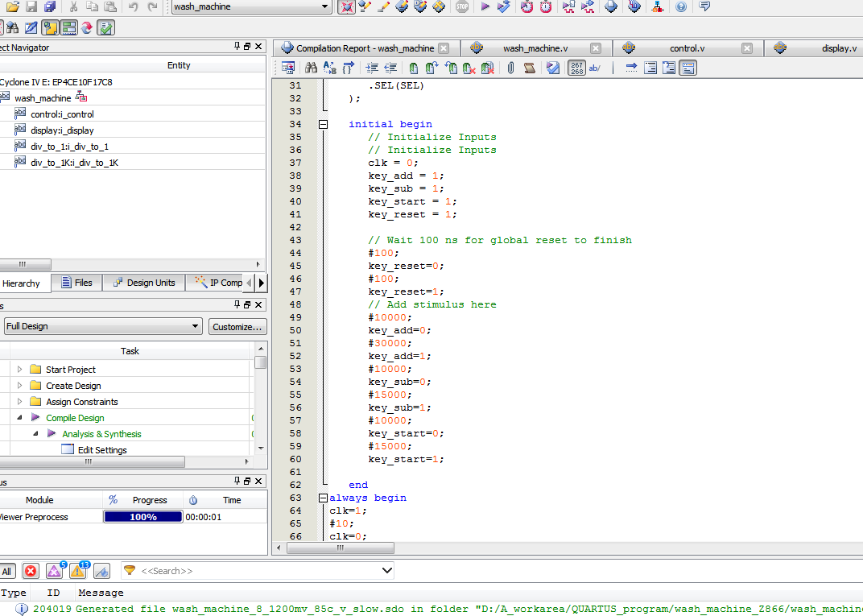Open the wash_machine project dropdown
863x616 pixels.
point(324,6)
